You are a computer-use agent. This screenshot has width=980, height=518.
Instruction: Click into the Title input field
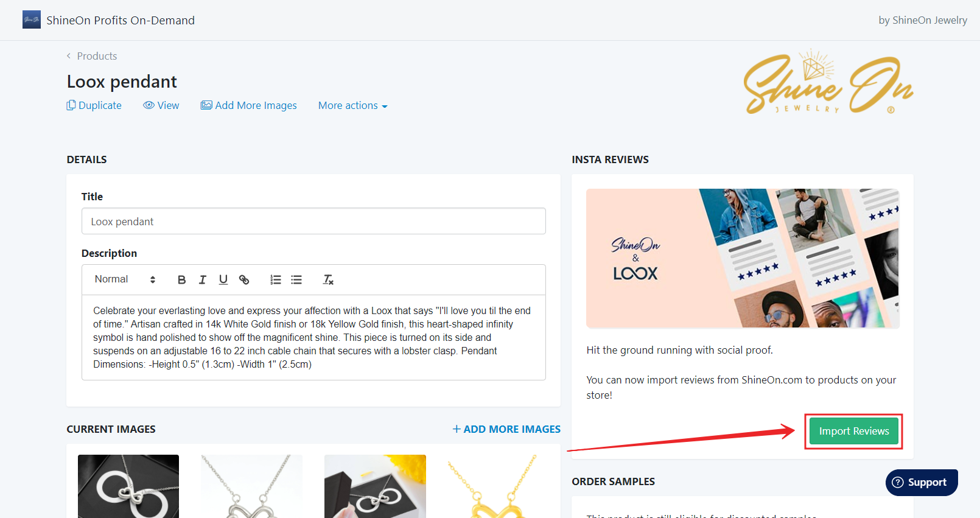click(x=313, y=221)
